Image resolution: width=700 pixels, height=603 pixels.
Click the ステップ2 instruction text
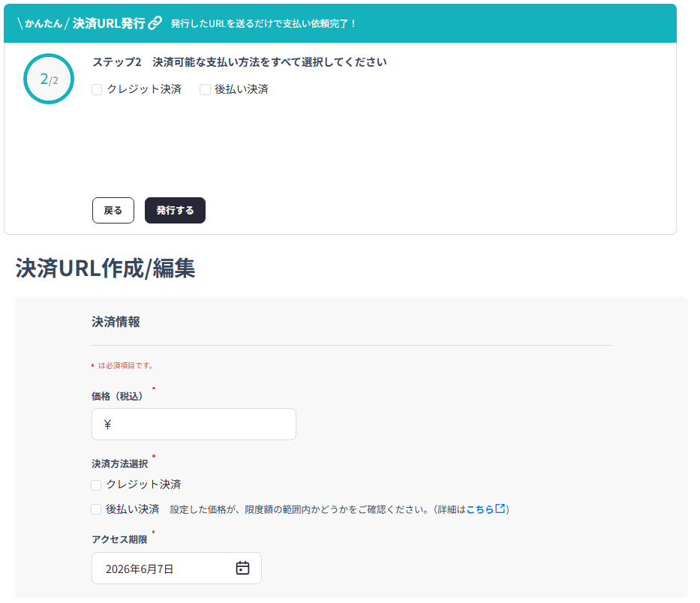[239, 62]
